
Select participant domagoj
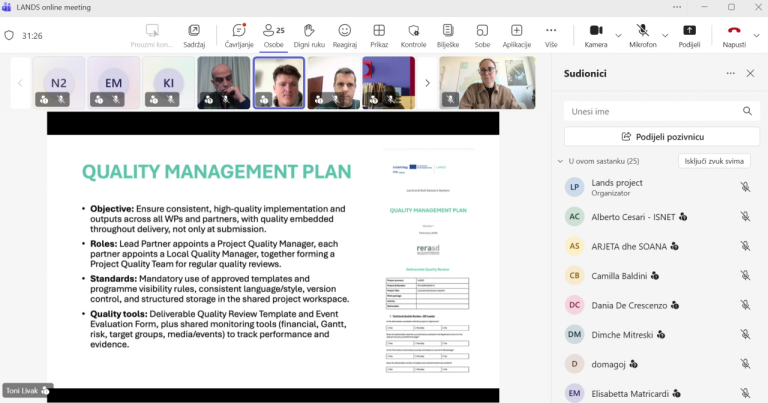[659, 364]
